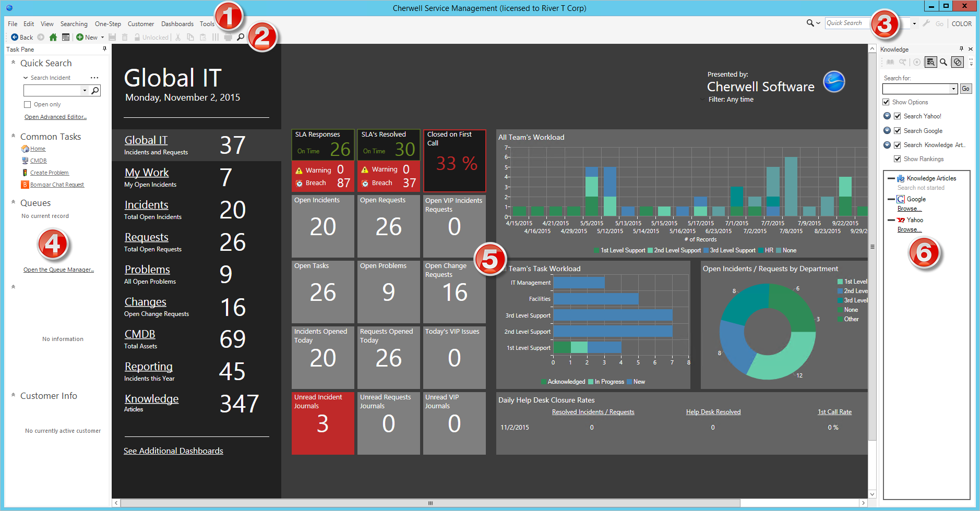Screen dimensions: 980x511
Task: Click the Paste clipboard icon
Action: 203,37
